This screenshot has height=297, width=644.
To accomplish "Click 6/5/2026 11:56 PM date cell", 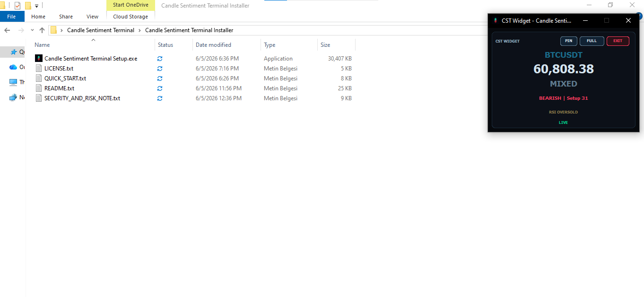I will click(218, 88).
